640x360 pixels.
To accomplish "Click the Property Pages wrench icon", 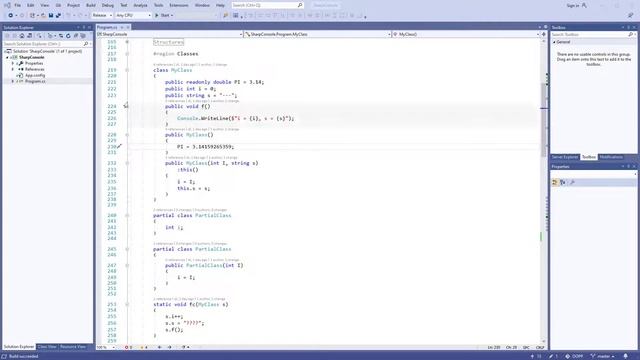I will (x=572, y=182).
